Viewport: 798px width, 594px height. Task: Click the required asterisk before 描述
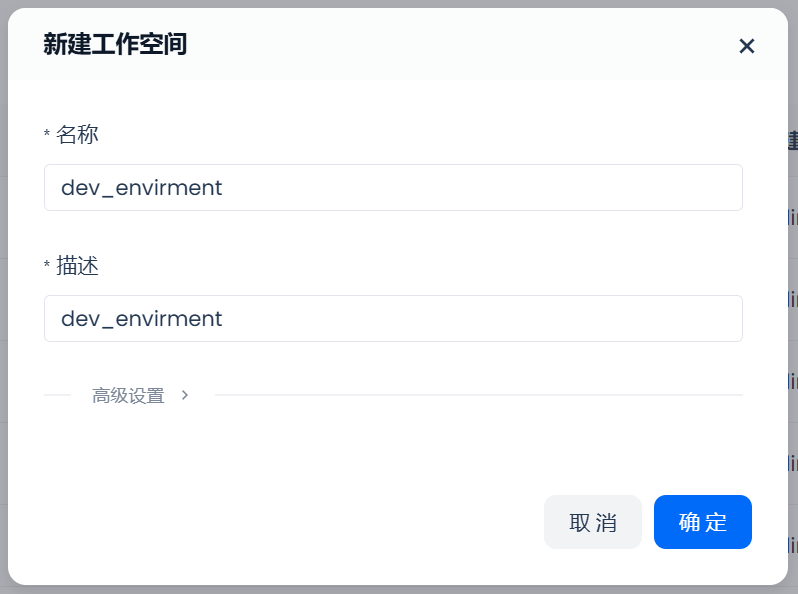(47, 266)
